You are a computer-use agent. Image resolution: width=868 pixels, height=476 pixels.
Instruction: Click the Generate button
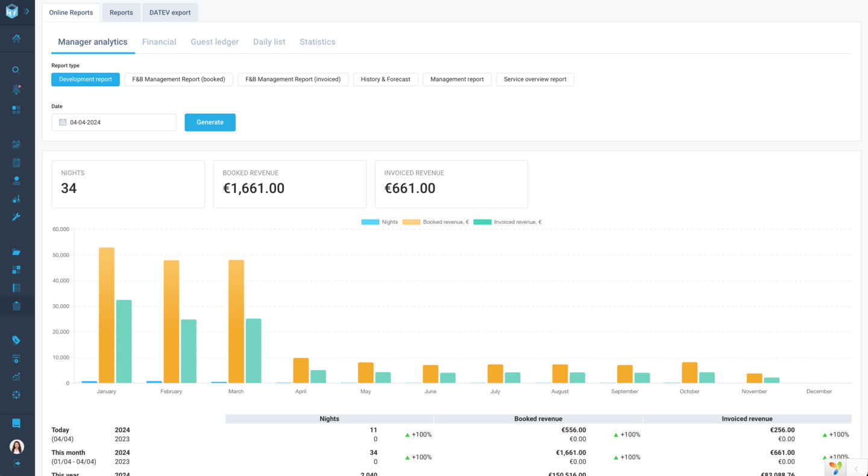(x=210, y=122)
